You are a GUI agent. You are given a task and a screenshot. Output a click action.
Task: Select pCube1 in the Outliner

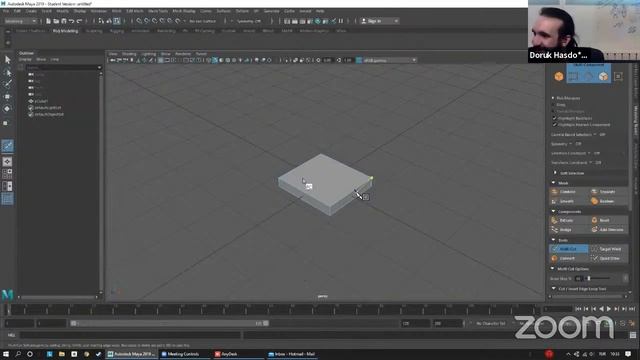[x=41, y=101]
